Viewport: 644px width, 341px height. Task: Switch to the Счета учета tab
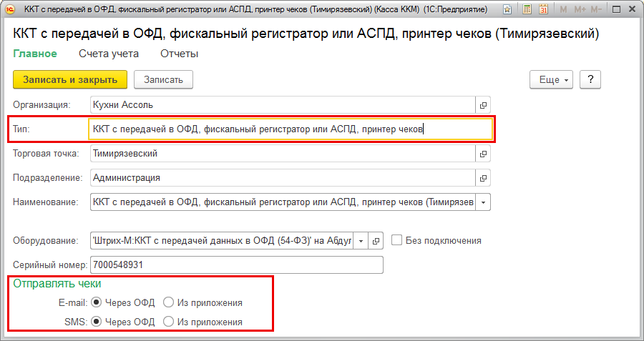click(x=109, y=54)
